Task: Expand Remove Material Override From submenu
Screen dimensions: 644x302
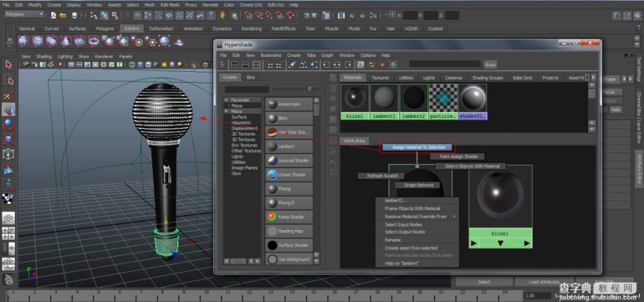Action: click(417, 217)
